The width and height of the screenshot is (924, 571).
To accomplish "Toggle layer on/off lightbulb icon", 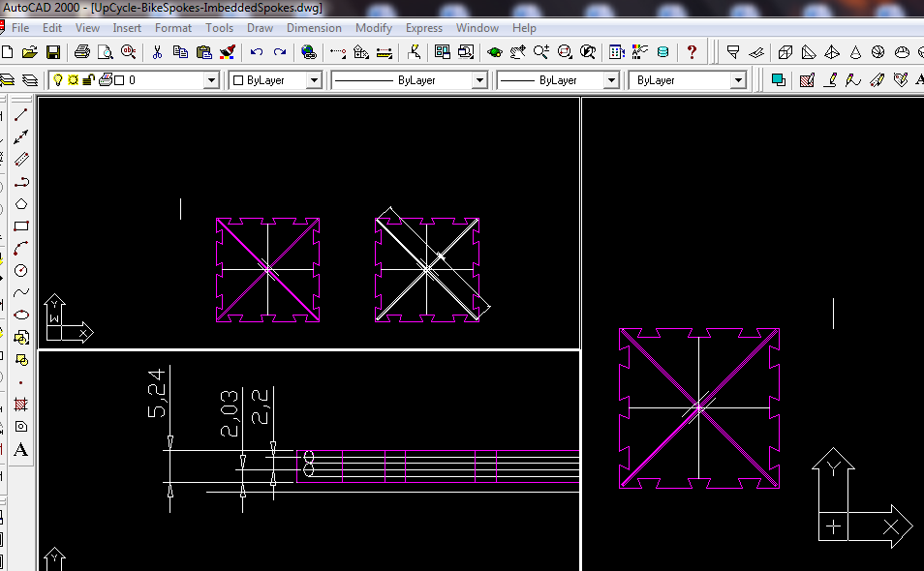I will point(57,80).
